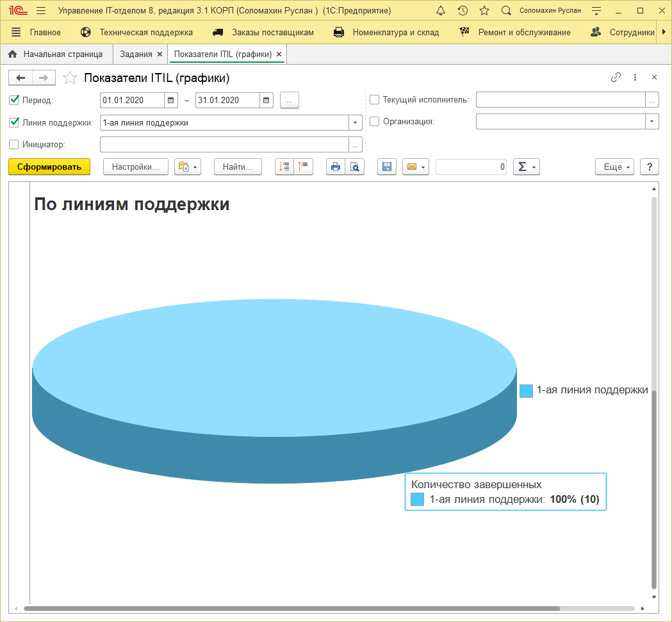Enable the Инициатор filter checkbox
Viewport: 672px width, 622px height.
[14, 145]
